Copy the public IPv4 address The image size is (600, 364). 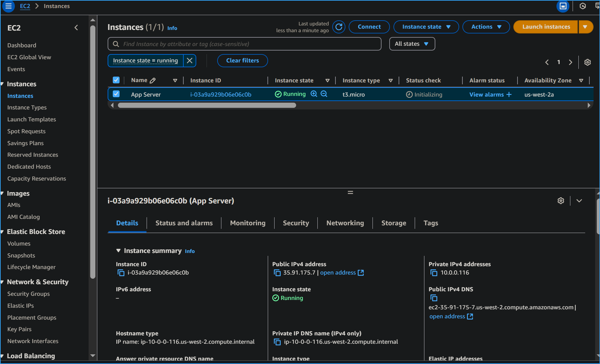(277, 273)
